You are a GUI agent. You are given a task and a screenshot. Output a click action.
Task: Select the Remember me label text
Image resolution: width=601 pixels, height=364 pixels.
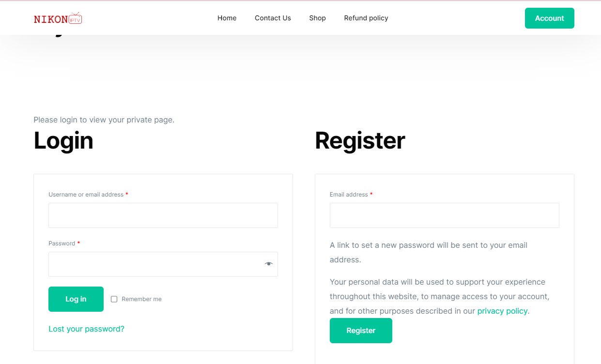tap(142, 299)
